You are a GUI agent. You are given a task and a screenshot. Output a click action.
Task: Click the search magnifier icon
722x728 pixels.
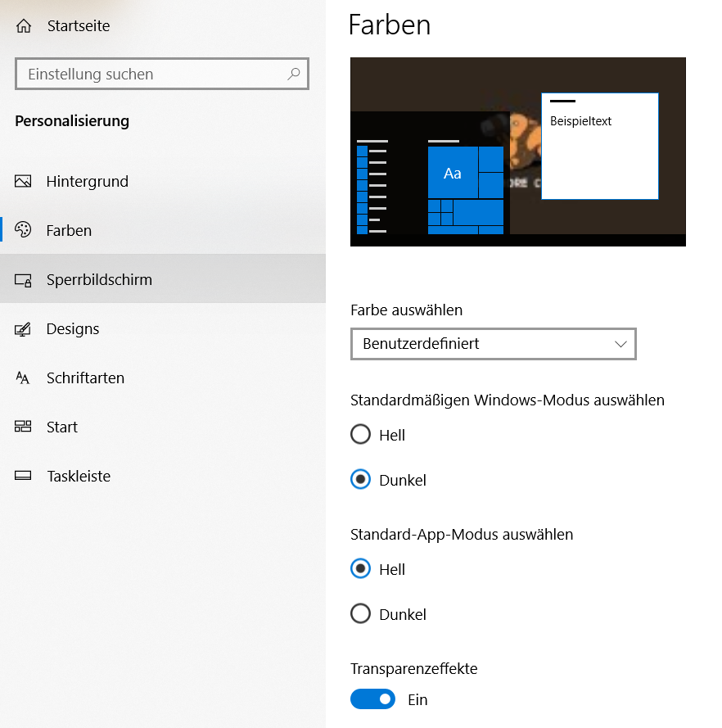(x=294, y=74)
